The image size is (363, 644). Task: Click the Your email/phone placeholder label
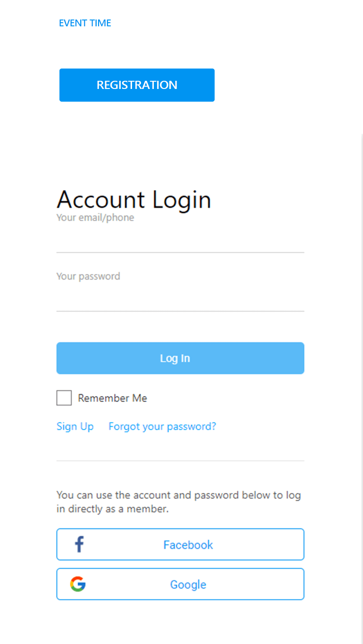(95, 218)
